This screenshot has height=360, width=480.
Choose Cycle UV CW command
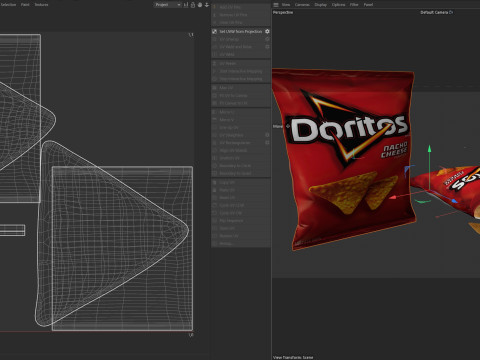coord(241,213)
